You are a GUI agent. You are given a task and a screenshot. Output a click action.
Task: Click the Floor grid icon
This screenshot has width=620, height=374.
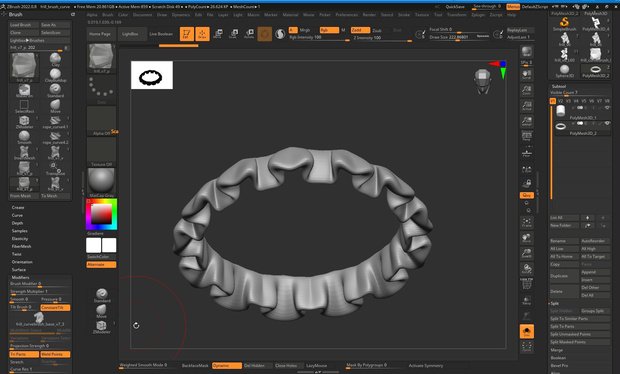coord(526,153)
